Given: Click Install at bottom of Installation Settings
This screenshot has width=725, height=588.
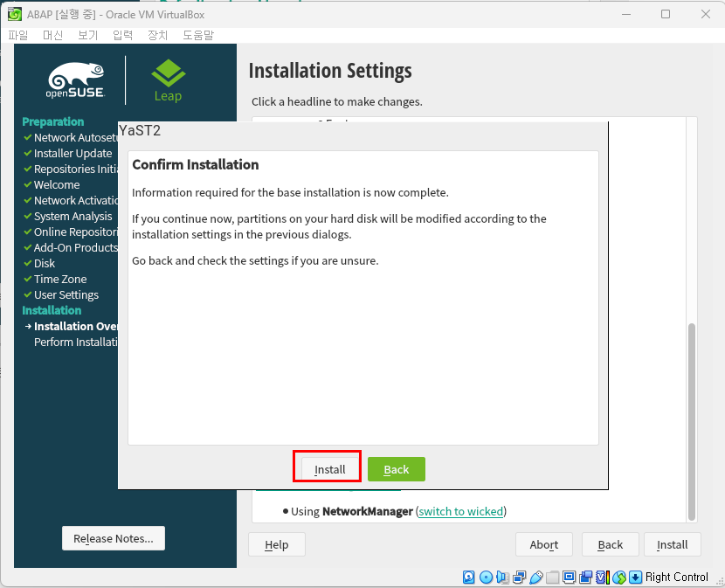Looking at the screenshot, I should pos(673,544).
